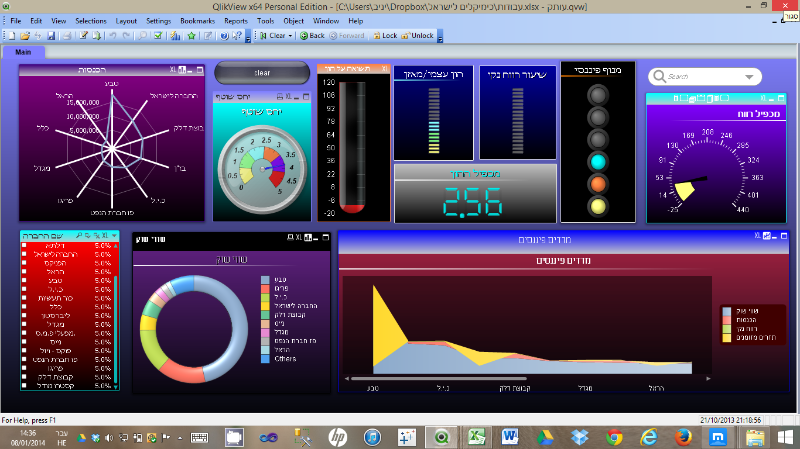The width and height of the screenshot is (800, 449).
Task: Click in the Search input field
Action: (x=704, y=77)
